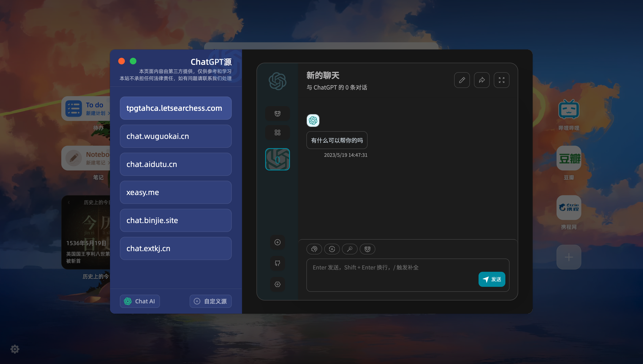Open the plugins grid icon in left sidebar

point(277,132)
